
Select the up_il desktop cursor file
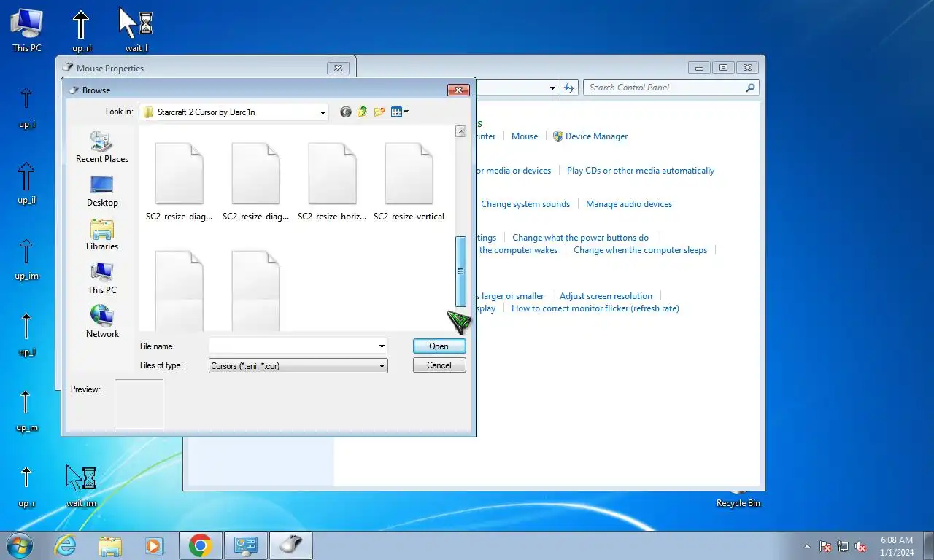[x=26, y=183]
